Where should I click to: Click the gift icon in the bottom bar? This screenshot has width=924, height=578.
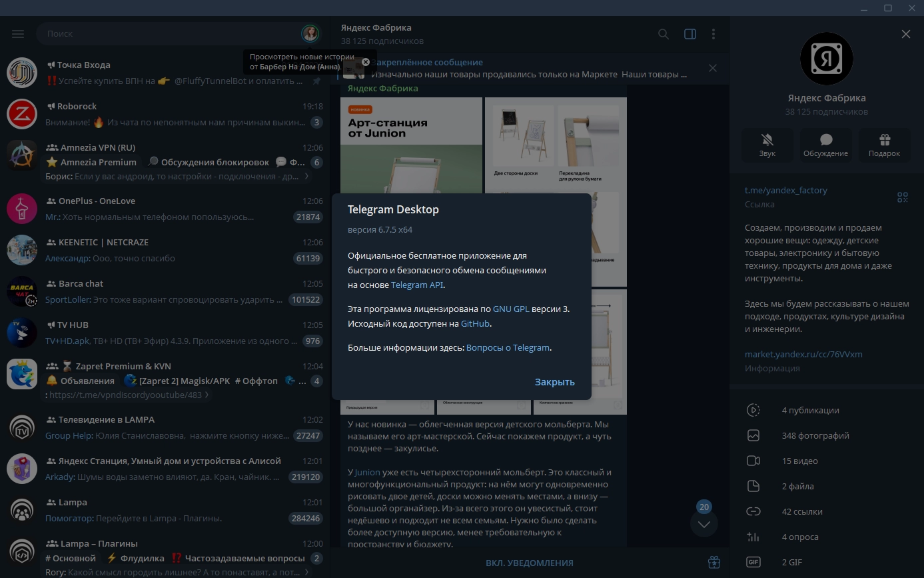pyautogui.click(x=713, y=563)
